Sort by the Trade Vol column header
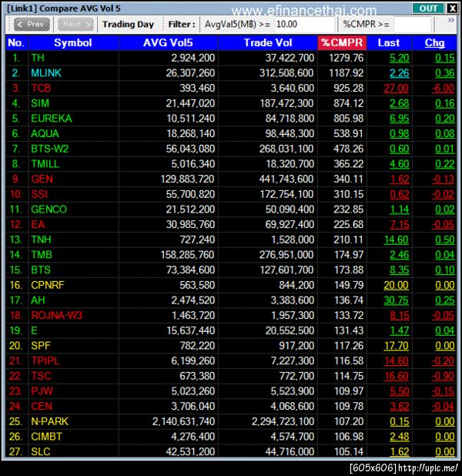Image resolution: width=462 pixels, height=476 pixels. (268, 43)
